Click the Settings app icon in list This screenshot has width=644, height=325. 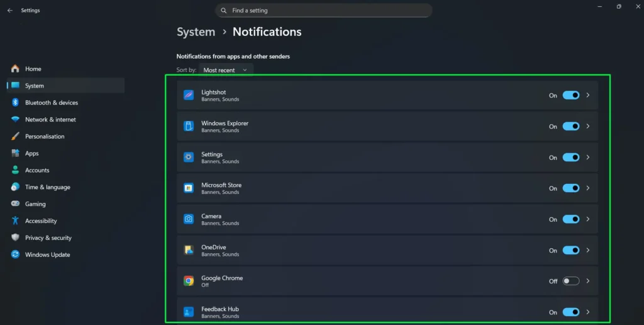point(189,157)
